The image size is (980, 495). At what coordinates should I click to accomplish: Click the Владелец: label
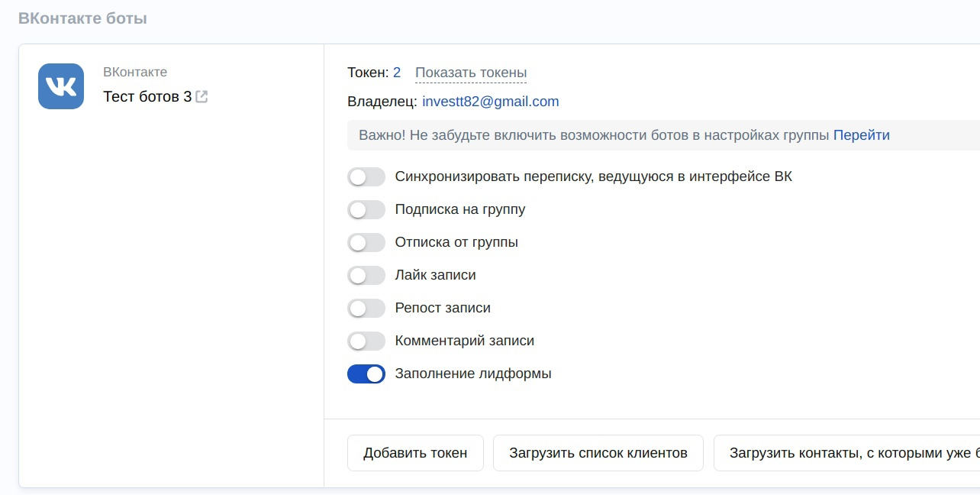pos(382,102)
